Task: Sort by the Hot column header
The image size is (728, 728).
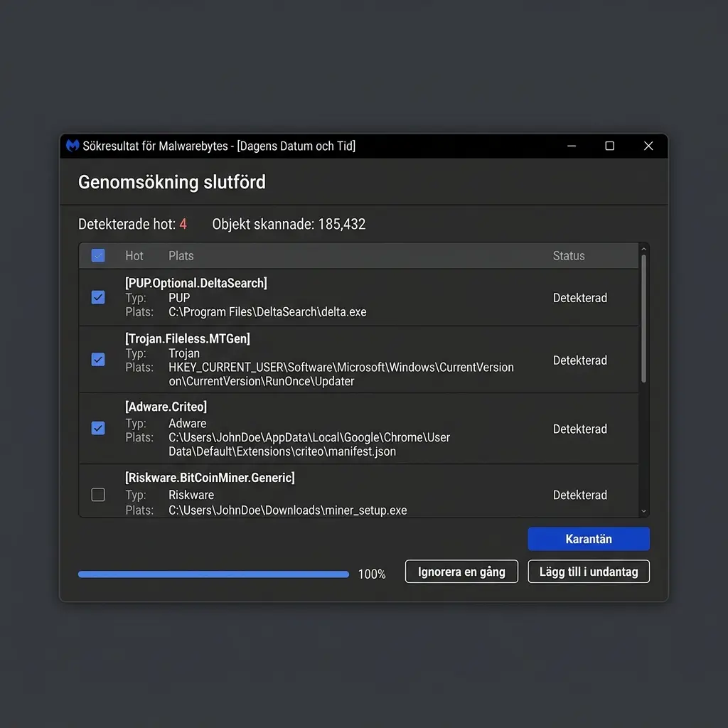Action: pyautogui.click(x=134, y=256)
